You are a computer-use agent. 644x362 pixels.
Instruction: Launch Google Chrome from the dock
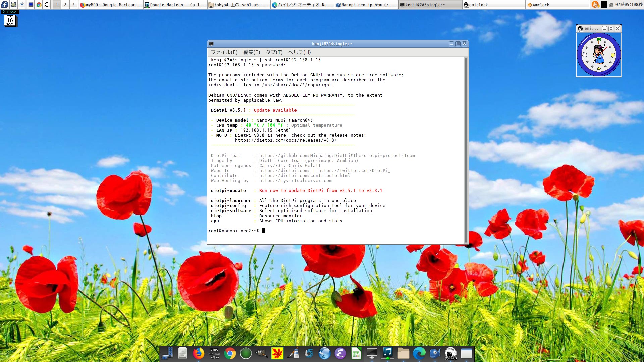click(230, 353)
